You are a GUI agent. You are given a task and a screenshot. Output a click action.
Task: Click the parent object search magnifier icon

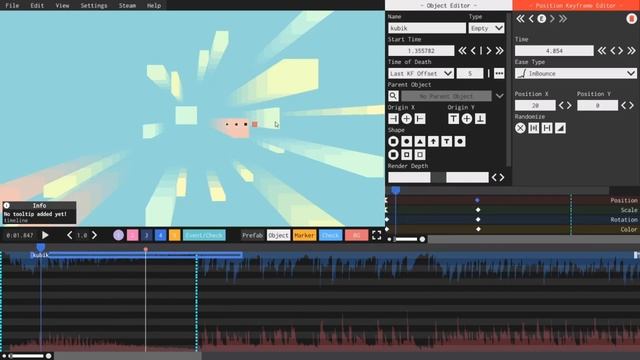coord(393,96)
